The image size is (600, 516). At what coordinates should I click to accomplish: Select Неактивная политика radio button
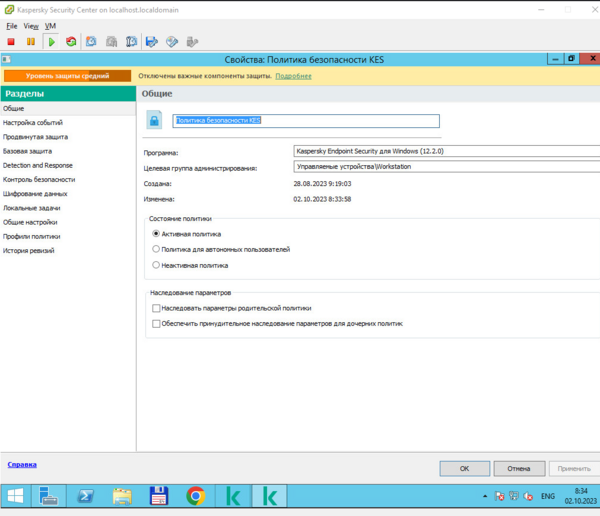pyautogui.click(x=156, y=265)
